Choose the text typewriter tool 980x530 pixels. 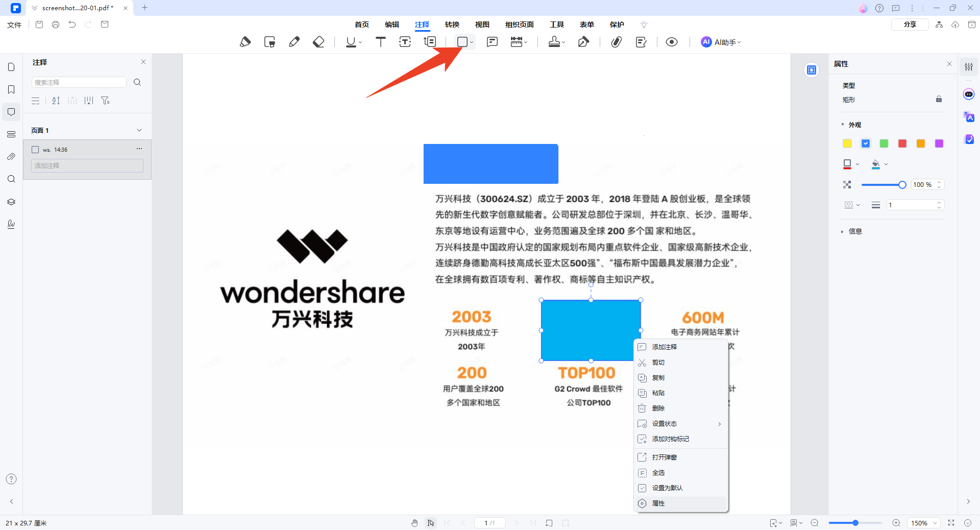[x=381, y=42]
